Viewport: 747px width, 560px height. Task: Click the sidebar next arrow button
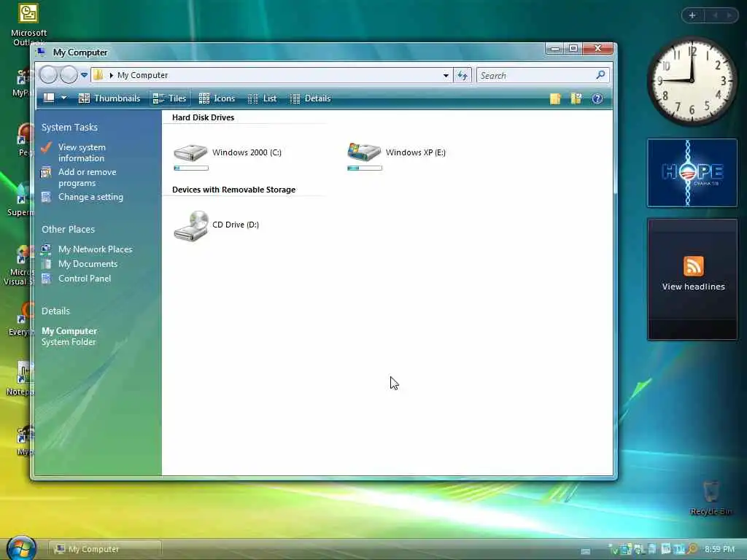729,15
